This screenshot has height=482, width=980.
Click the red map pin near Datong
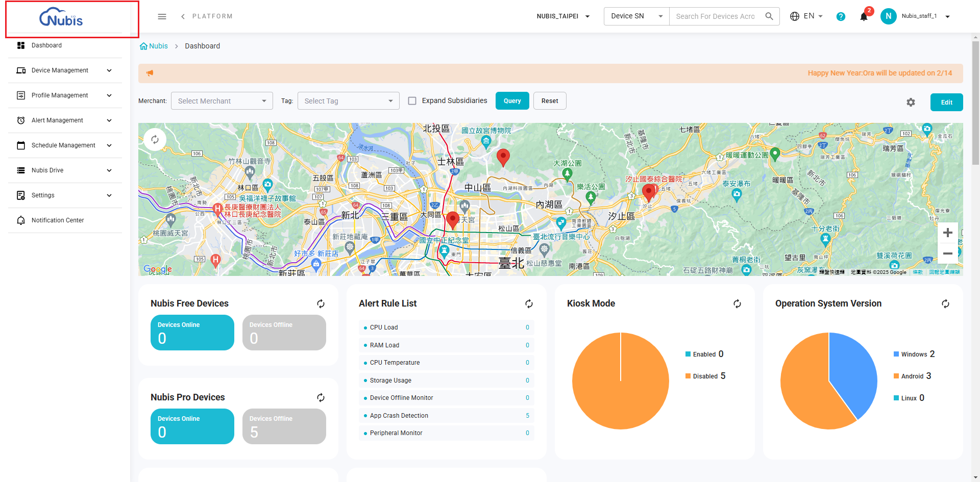[x=452, y=220]
